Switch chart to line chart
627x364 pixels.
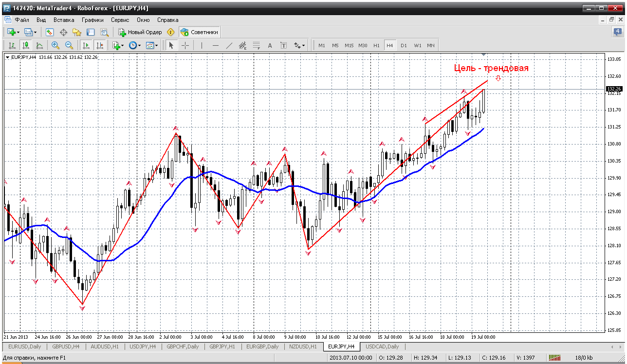click(39, 45)
